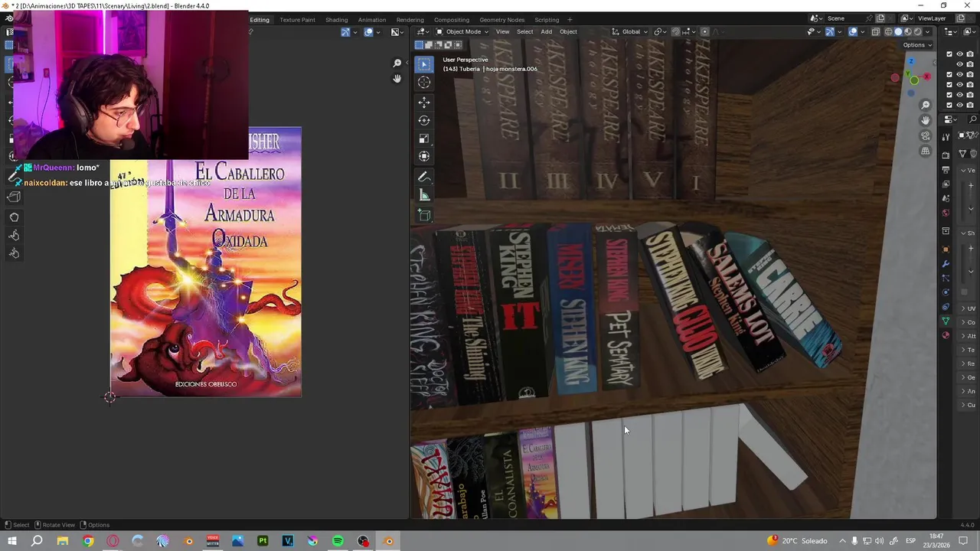The width and height of the screenshot is (980, 551).
Task: Select the Add Cube tool
Action: 424,215
